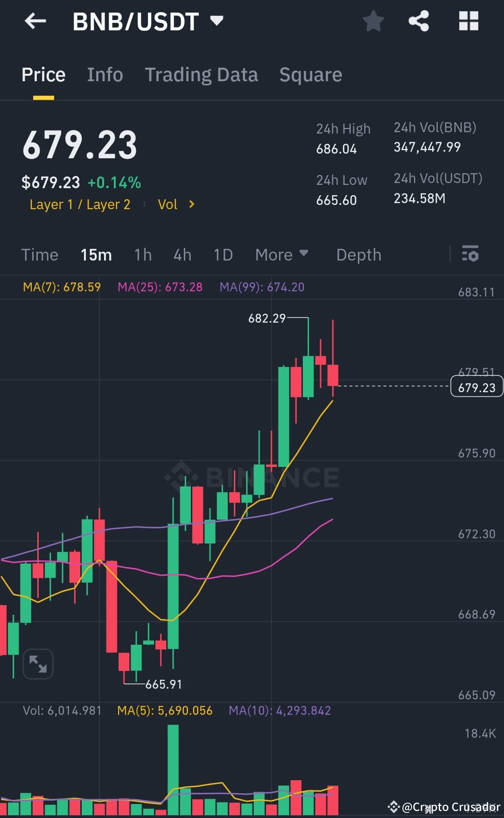Viewport: 504px width, 818px height.
Task: Open the Trading Data tab
Action: point(201,74)
